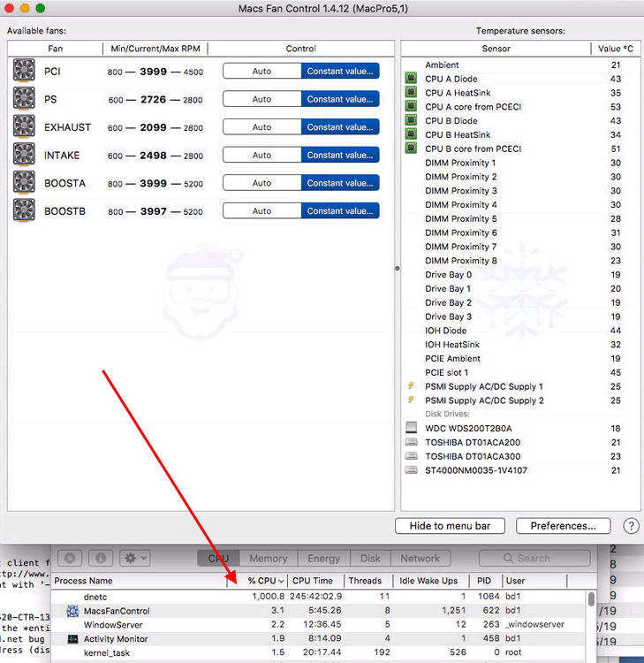Click Activity Monitor inspect info icon

(101, 558)
